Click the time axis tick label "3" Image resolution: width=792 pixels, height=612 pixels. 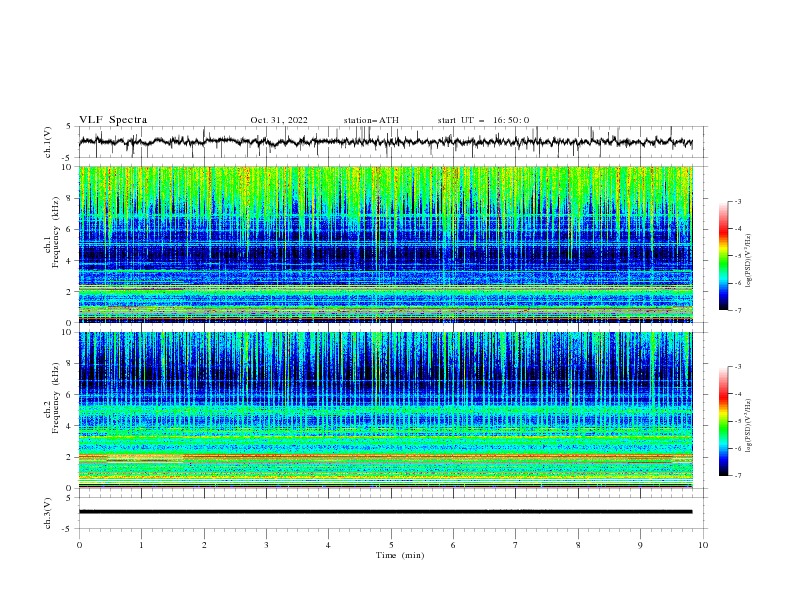coord(266,545)
